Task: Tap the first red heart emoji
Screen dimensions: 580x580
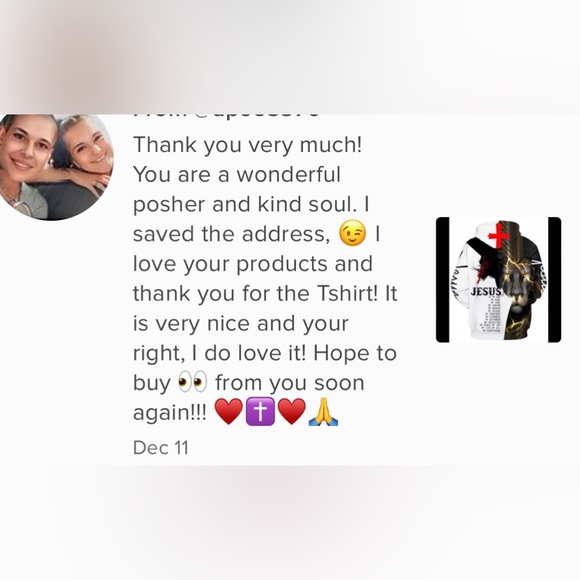Action: click(x=229, y=411)
